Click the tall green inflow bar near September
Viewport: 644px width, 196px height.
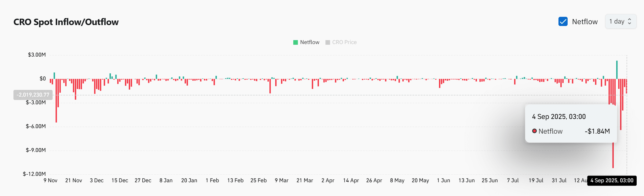pos(617,70)
